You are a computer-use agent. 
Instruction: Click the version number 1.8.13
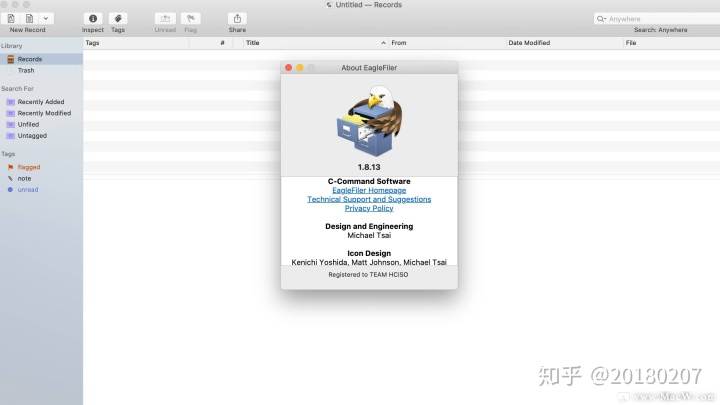369,167
